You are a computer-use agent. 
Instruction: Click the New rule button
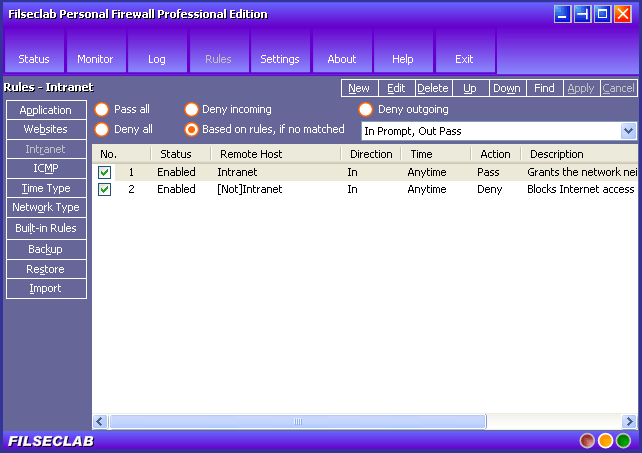(359, 88)
